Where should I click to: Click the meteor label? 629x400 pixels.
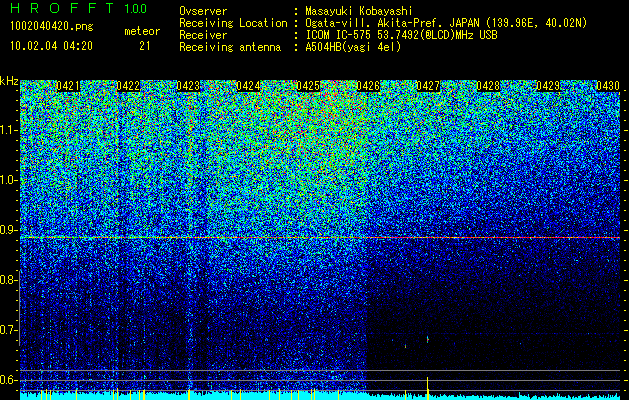tap(142, 31)
